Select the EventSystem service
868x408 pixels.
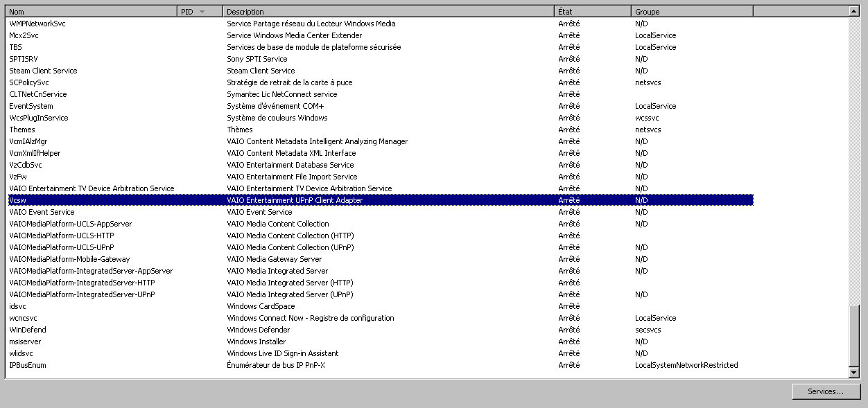(31, 106)
